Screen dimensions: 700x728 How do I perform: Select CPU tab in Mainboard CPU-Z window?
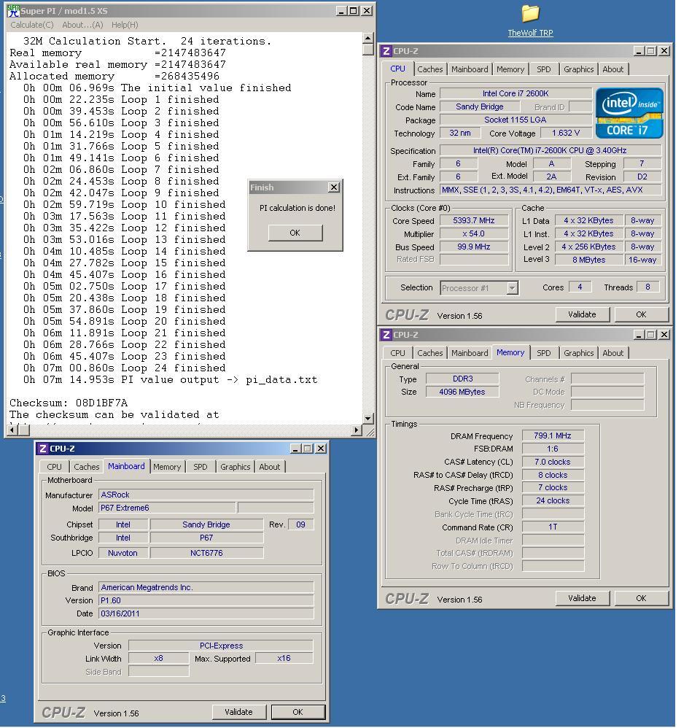pos(54,467)
